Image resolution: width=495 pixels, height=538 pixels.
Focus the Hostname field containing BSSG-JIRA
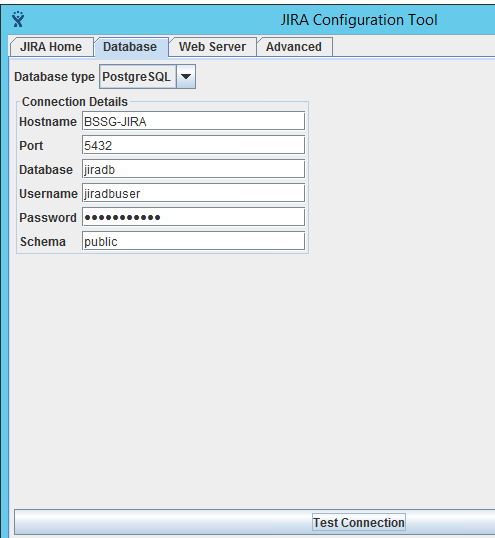pyautogui.click(x=193, y=121)
